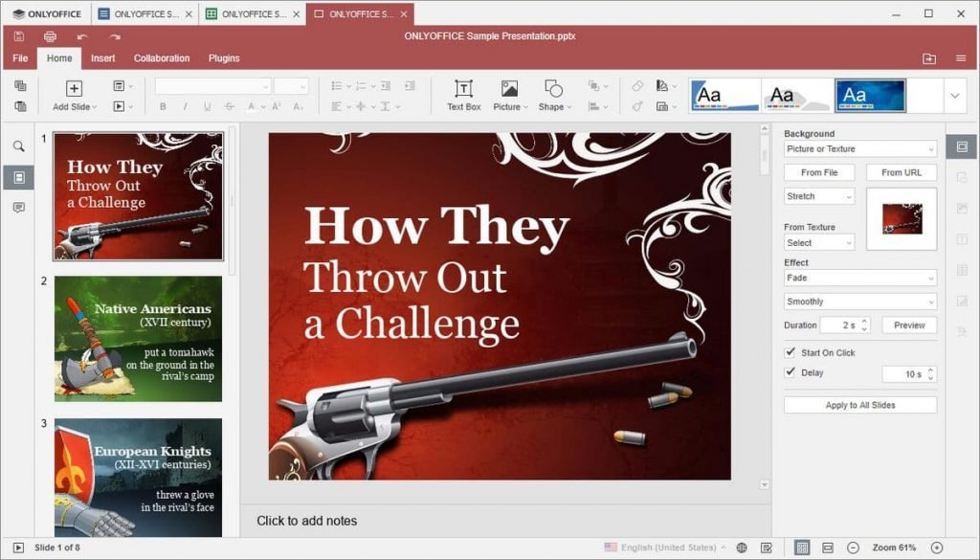The width and height of the screenshot is (980, 560).
Task: Open the Search panel in left sidebar
Action: tap(18, 146)
